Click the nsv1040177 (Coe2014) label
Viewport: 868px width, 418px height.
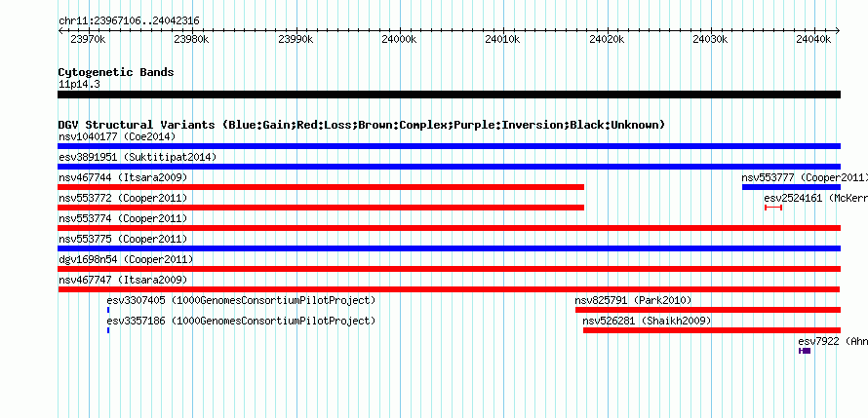[x=117, y=136]
